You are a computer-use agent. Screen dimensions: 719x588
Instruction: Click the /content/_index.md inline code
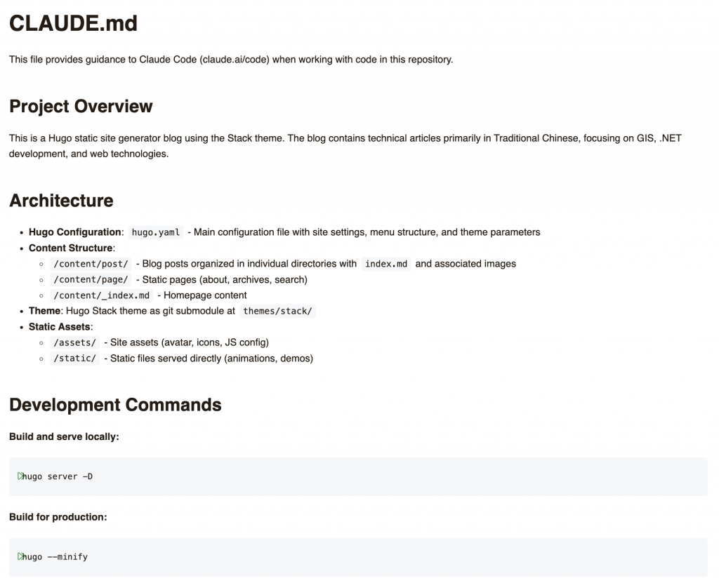pos(101,295)
